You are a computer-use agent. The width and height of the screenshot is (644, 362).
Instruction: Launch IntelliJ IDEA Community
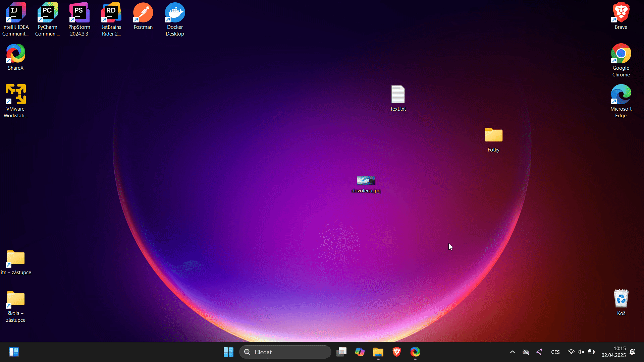(x=15, y=13)
